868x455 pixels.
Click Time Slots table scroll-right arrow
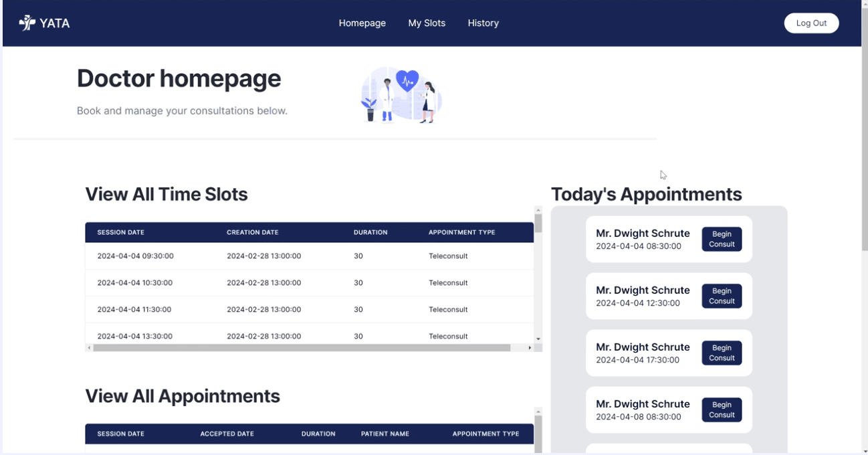pos(530,348)
